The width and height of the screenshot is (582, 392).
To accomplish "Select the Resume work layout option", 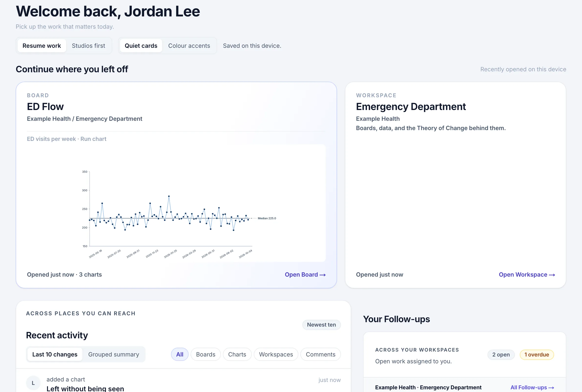I will (42, 46).
